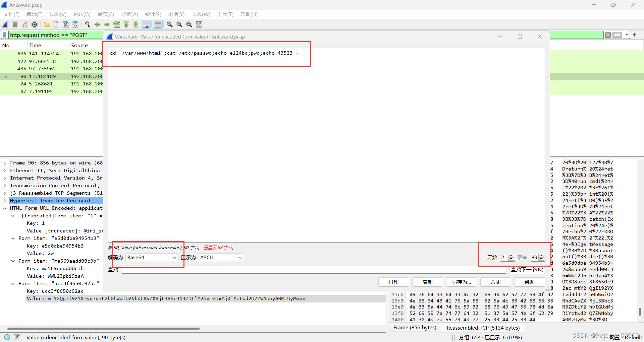644x342 pixels.
Task: Click the save capture file icon
Action: click(x=56, y=24)
